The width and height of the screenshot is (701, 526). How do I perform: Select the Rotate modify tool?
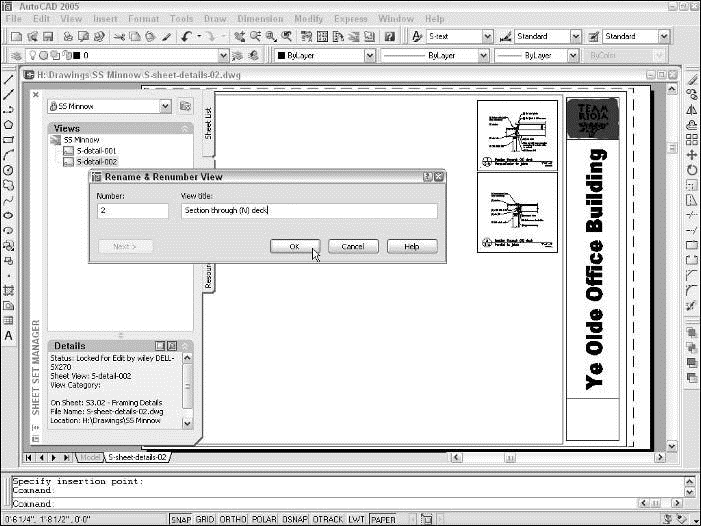pyautogui.click(x=692, y=170)
